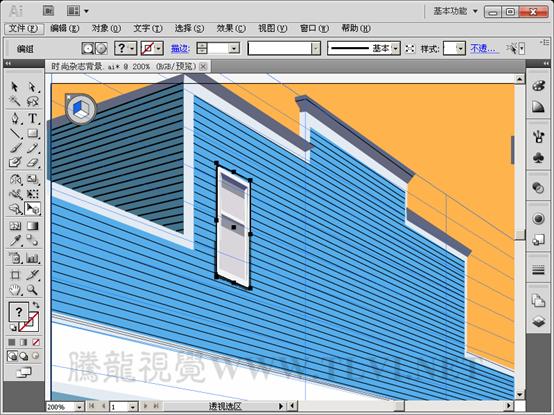The height and width of the screenshot is (415, 554).
Task: Select the Zoom magnifier tool
Action: coord(32,290)
